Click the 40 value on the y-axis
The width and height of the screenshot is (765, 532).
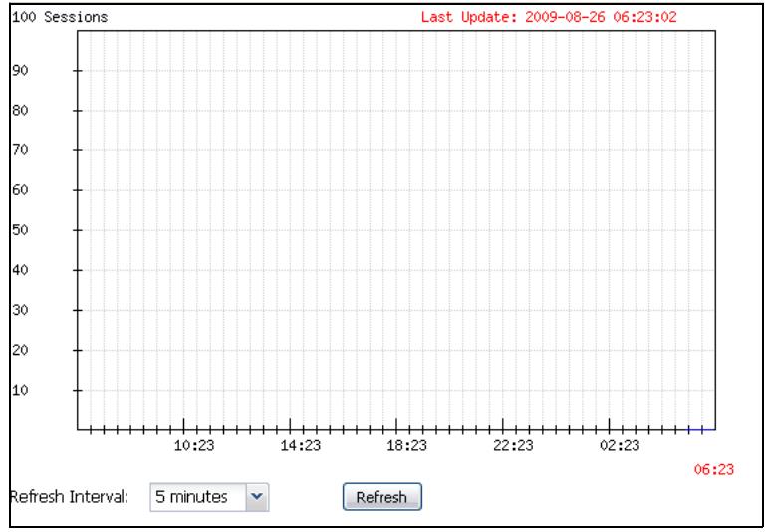20,270
